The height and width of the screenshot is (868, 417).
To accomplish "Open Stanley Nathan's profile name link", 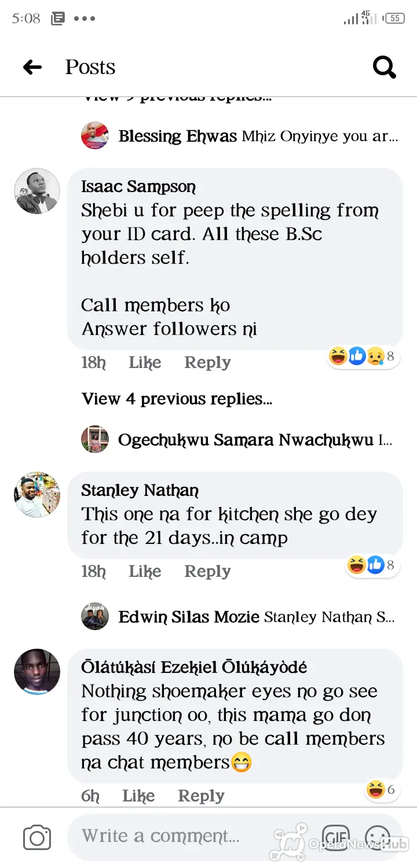I will 140,491.
